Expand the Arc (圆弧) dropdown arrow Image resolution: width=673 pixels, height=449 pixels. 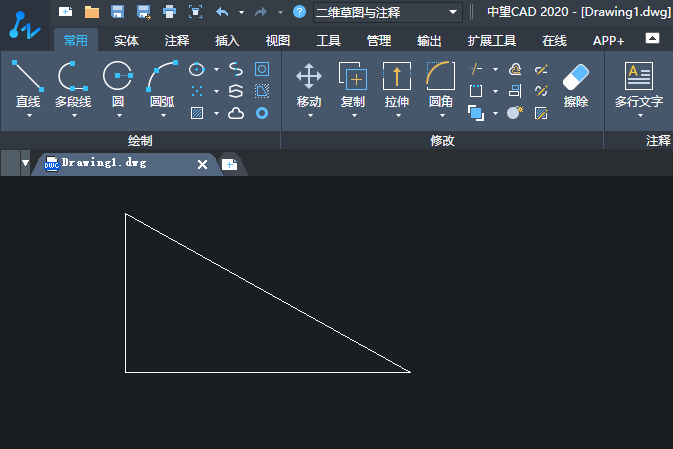tap(164, 115)
